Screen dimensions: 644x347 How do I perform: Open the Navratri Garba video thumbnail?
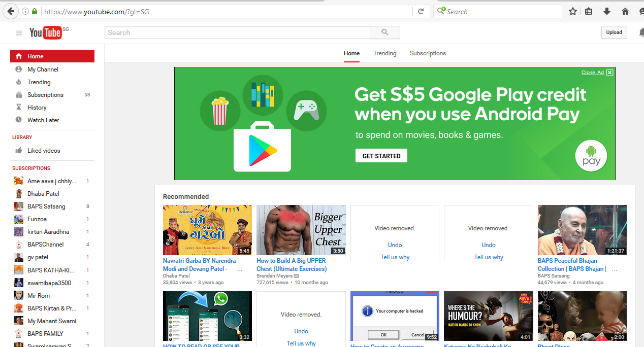pos(207,230)
